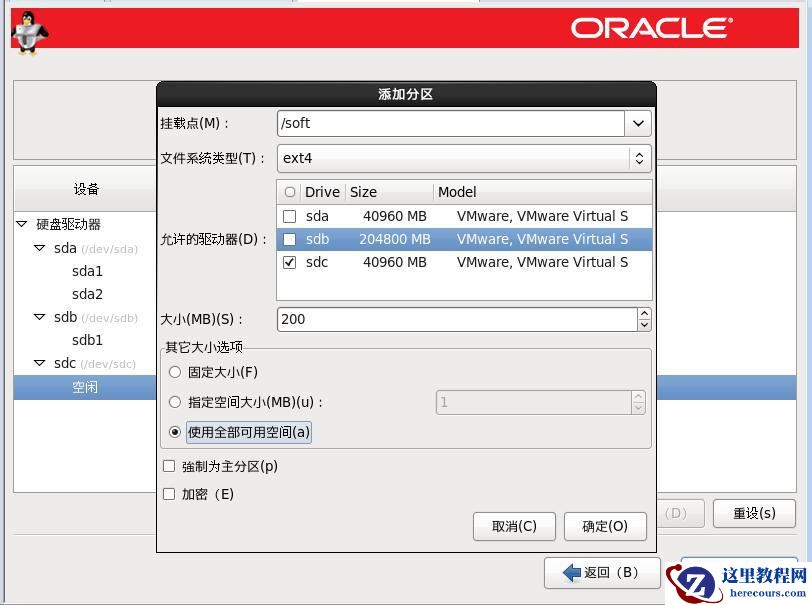The image size is (812, 605).
Task: Uncheck the sdc drive checkbox
Action: click(x=289, y=263)
